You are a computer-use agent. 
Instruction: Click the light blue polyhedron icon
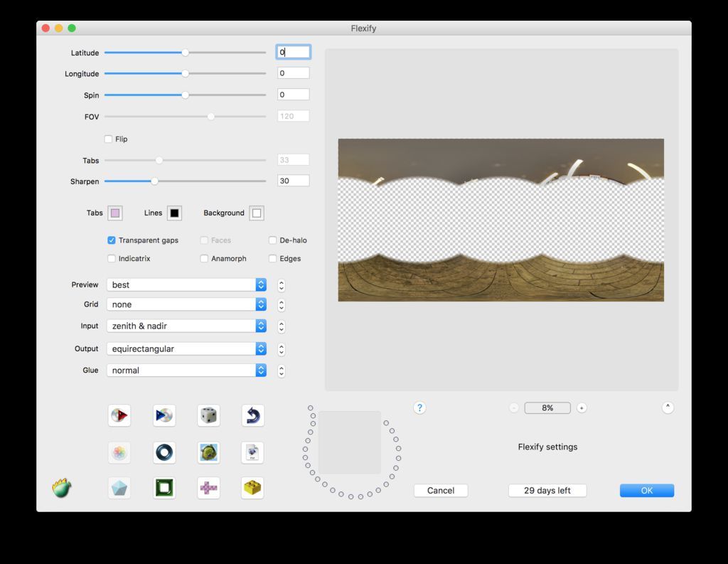[x=119, y=488]
